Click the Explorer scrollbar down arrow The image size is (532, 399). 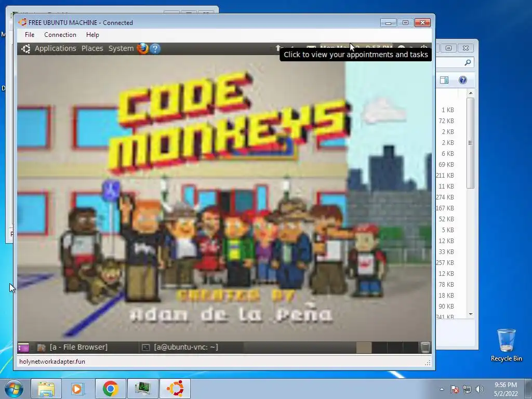pyautogui.click(x=471, y=314)
